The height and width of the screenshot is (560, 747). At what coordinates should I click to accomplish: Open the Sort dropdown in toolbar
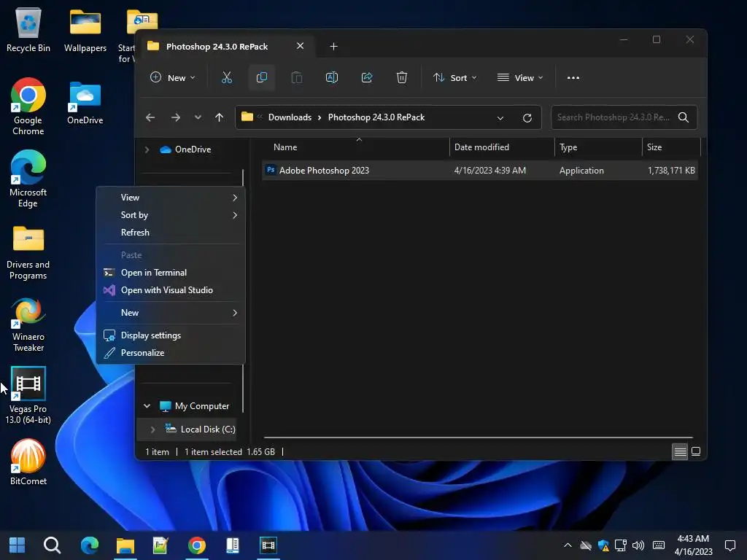point(454,77)
